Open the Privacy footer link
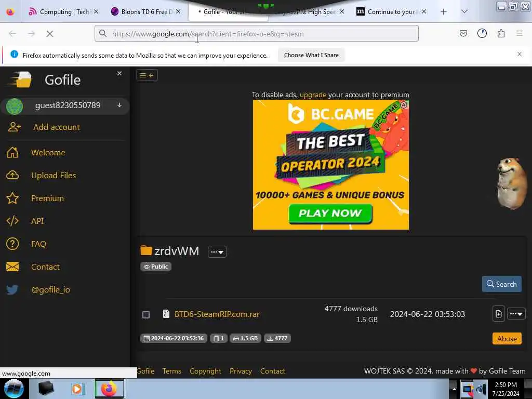The image size is (532, 399). 241,371
